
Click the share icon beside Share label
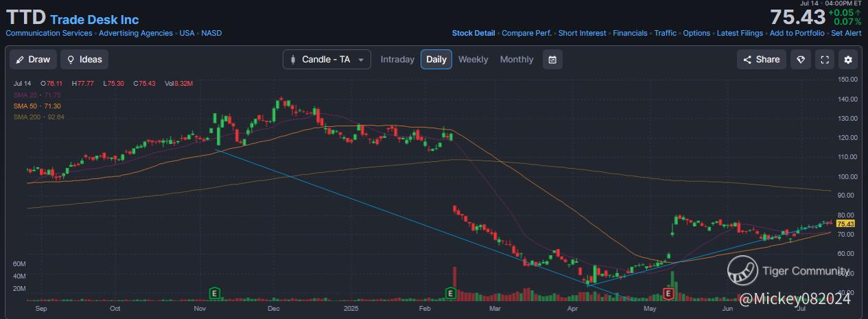tap(747, 60)
